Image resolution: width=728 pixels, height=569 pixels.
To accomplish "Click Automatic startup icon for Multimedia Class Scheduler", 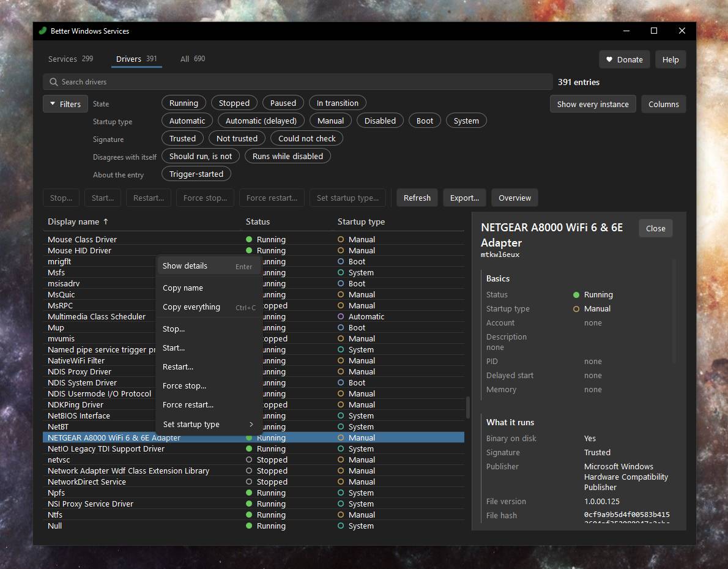I will [x=341, y=316].
